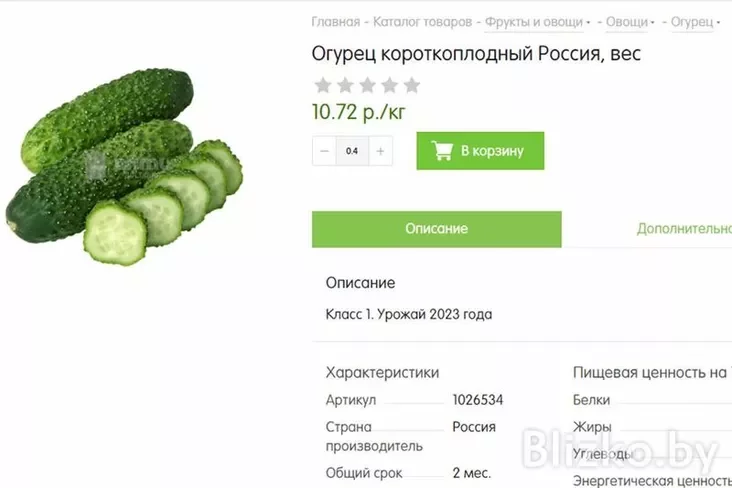Decrease quantity with the minus button
Screen dimensions: 732x488
coord(324,151)
